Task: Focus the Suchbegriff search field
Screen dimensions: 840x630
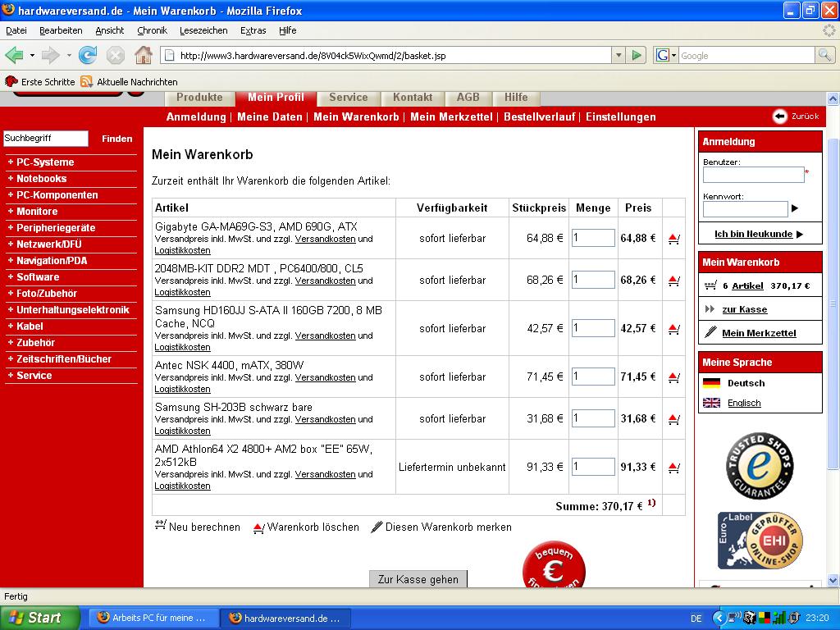Action: (x=46, y=138)
